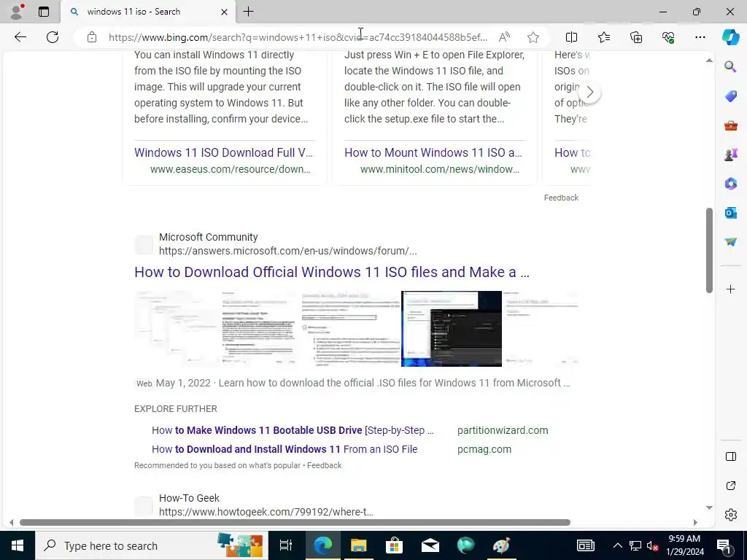Click scroll down arrow of page scrollbar
The height and width of the screenshot is (560, 747).
(x=709, y=508)
